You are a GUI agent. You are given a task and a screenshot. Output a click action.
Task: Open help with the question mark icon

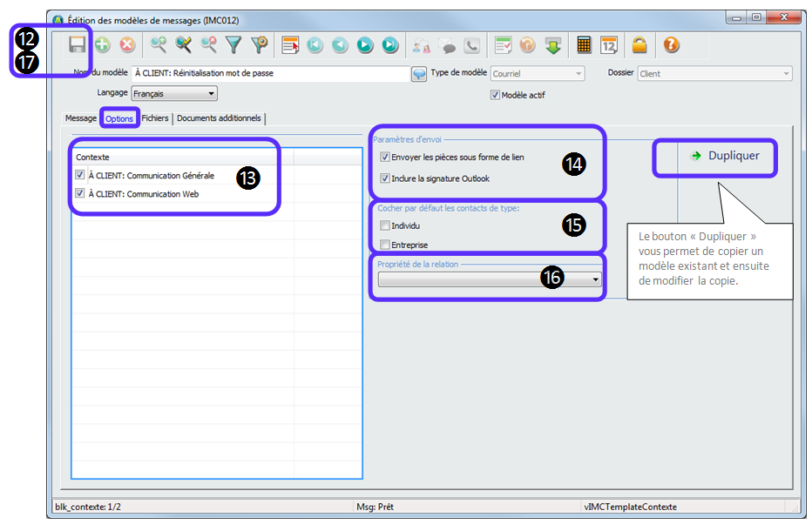click(x=671, y=45)
